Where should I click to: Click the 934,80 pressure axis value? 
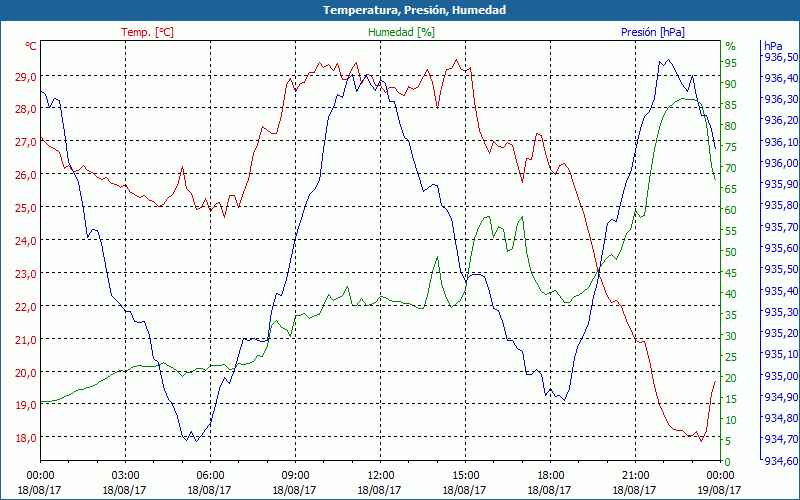(779, 418)
